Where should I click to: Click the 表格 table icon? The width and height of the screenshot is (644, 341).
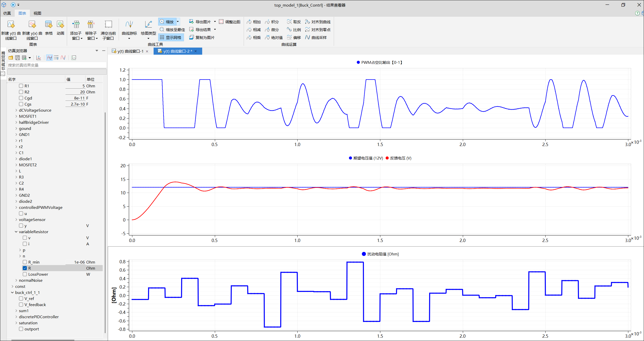click(49, 25)
